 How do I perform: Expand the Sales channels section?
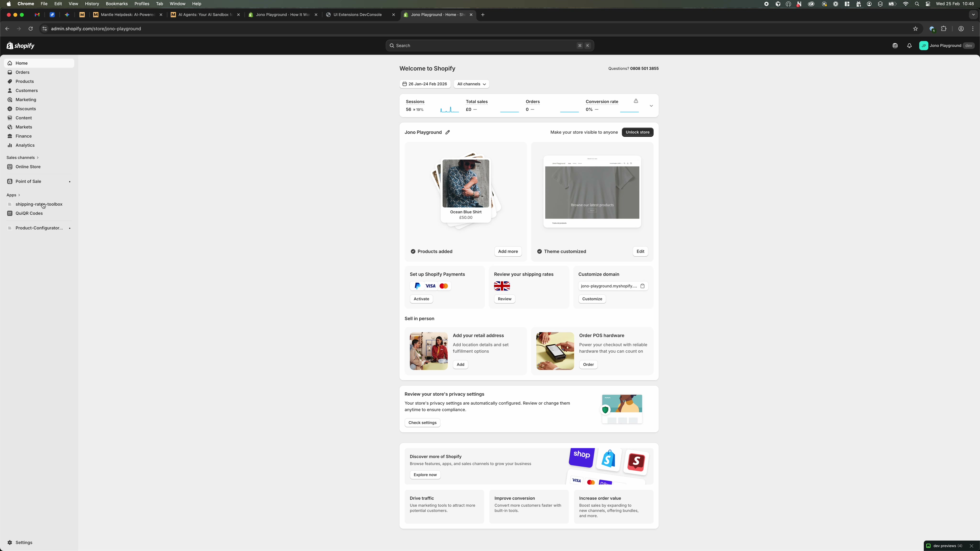pos(22,157)
